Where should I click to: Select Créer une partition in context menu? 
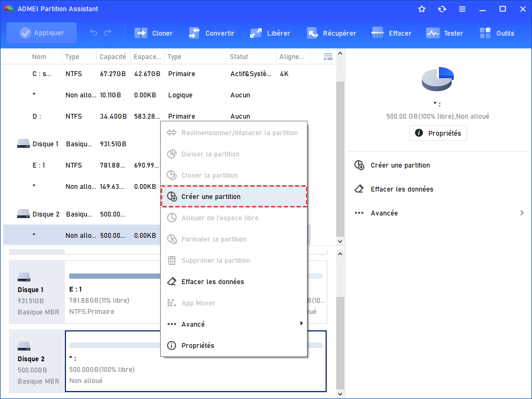(x=234, y=196)
